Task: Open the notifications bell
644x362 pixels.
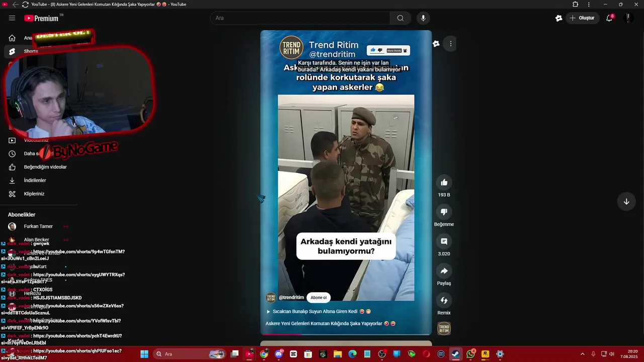Action: (609, 18)
